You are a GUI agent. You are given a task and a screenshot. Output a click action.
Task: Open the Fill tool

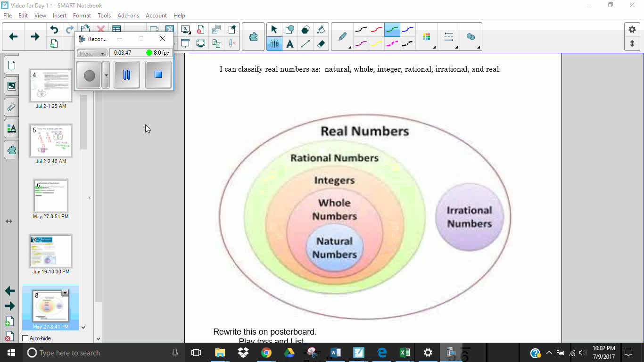coord(322,29)
